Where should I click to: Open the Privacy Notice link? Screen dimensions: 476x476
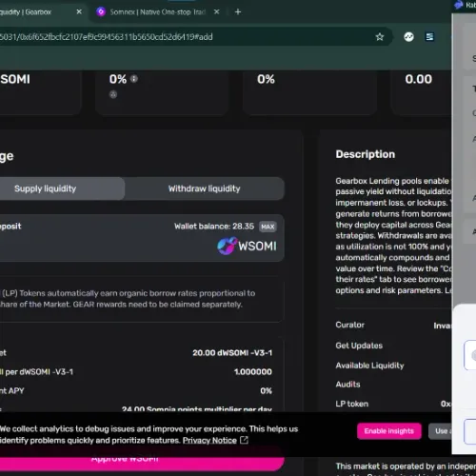pyautogui.click(x=209, y=441)
